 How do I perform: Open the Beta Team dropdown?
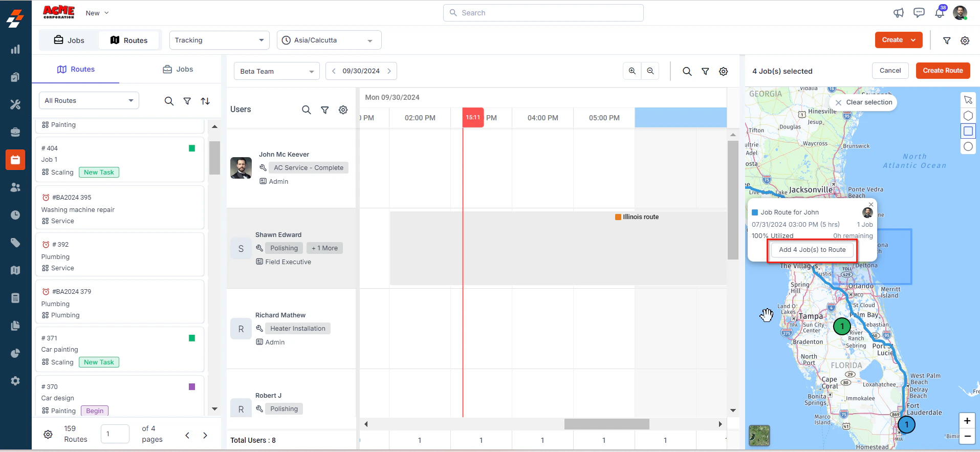coord(277,71)
